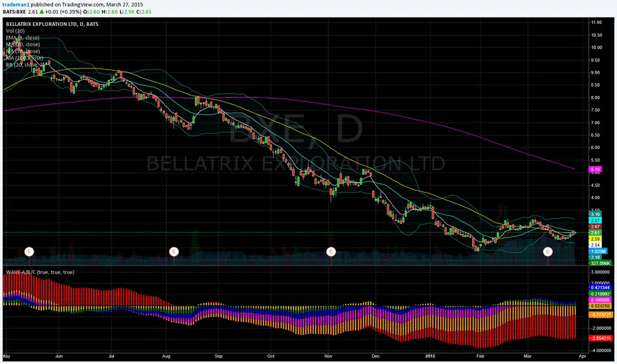The height and width of the screenshot is (364, 617).
Task: Click the magenta 0.186998 wave value label
Action: coord(600,300)
